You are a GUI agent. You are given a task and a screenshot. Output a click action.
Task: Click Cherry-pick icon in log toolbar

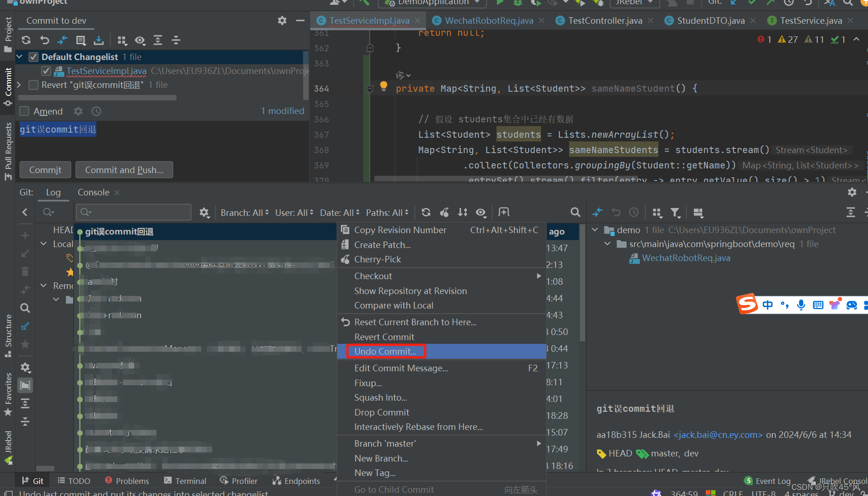click(x=444, y=212)
